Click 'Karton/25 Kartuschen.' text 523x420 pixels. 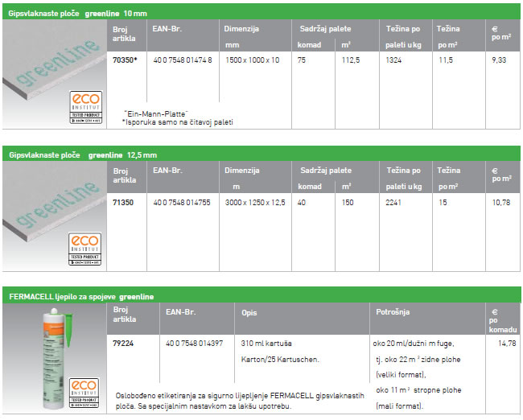(x=280, y=360)
